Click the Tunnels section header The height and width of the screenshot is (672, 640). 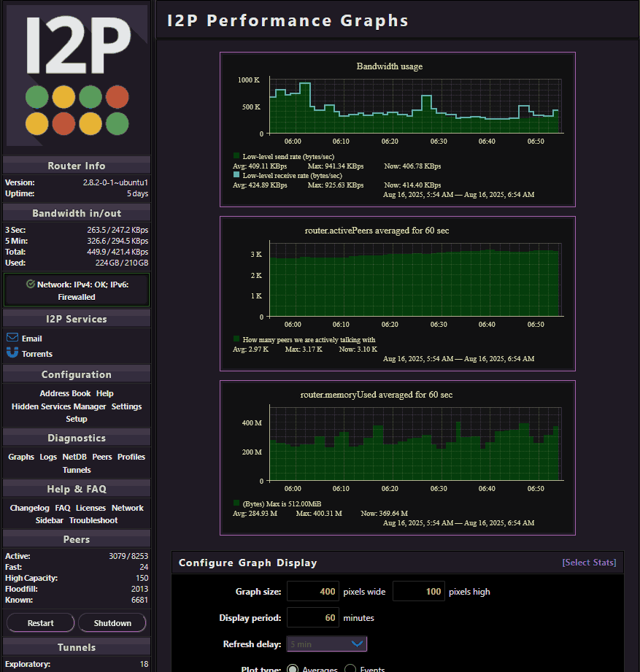point(77,647)
